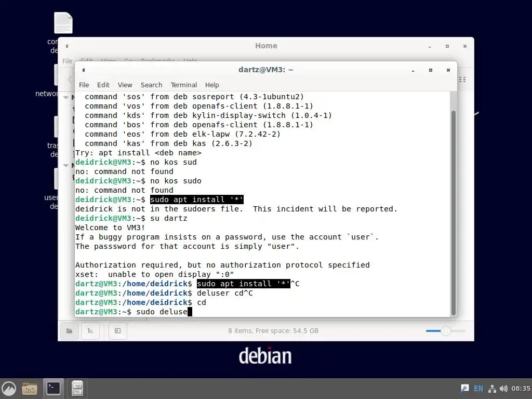Switch keyboard layout EN indicator
The height and width of the screenshot is (399, 532).
coord(478,389)
